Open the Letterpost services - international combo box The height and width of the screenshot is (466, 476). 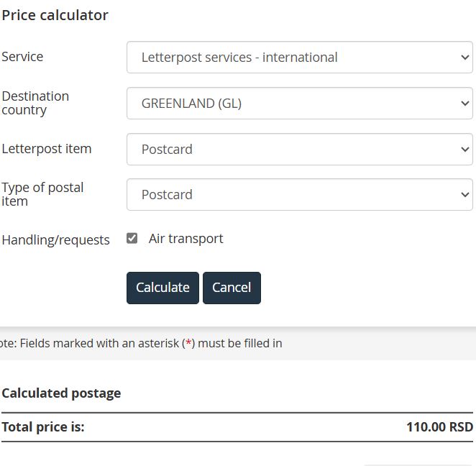point(300,58)
